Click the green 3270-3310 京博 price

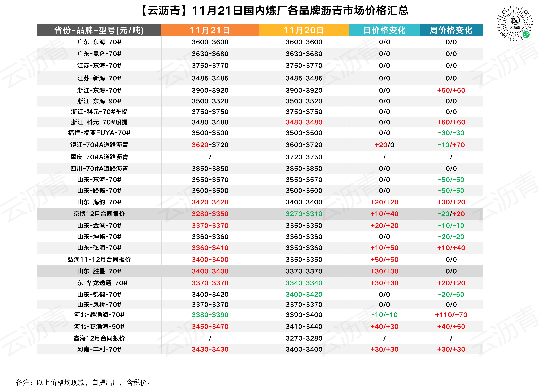tap(304, 214)
